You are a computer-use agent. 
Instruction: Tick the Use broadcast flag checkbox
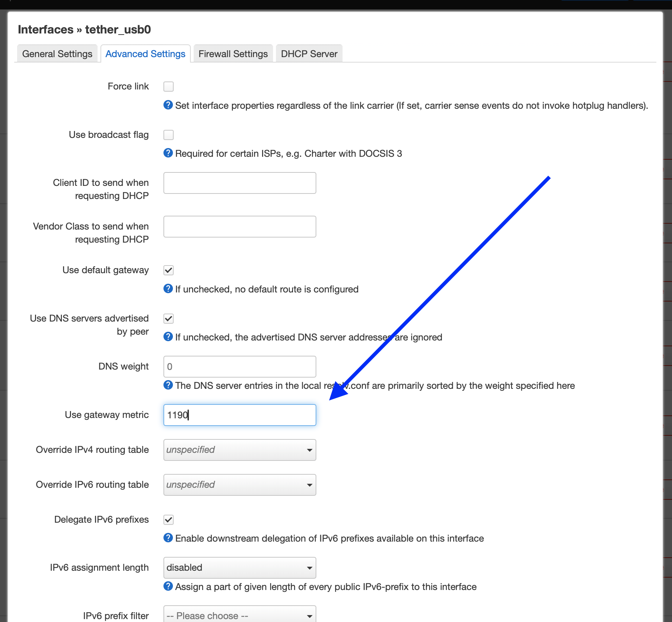(x=169, y=135)
